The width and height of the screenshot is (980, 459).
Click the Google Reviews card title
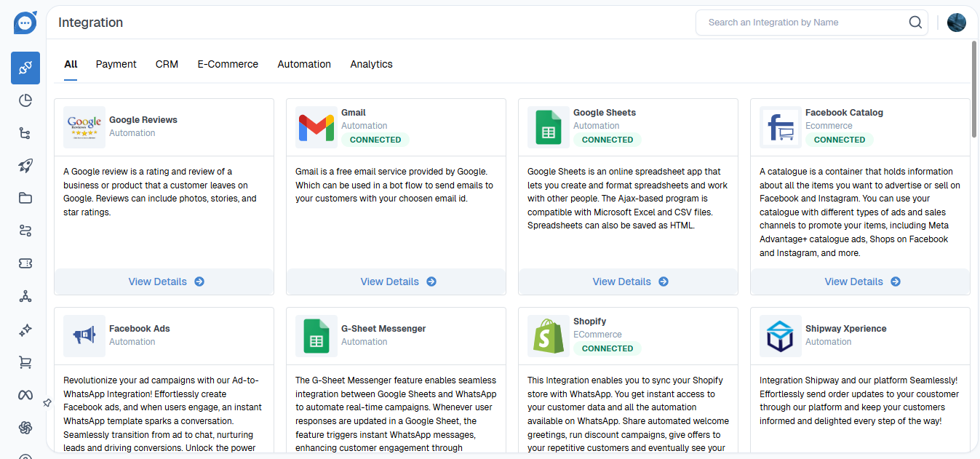143,120
